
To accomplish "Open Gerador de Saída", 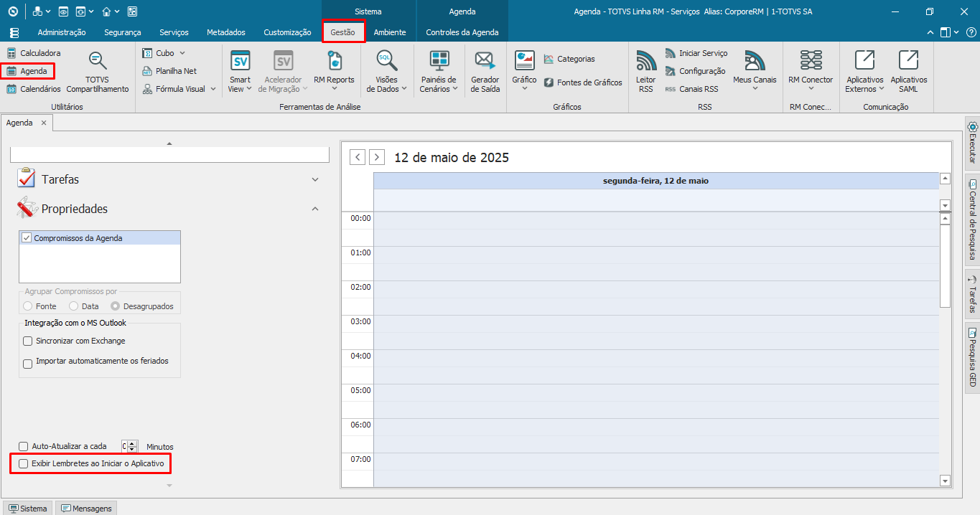I will coord(485,72).
